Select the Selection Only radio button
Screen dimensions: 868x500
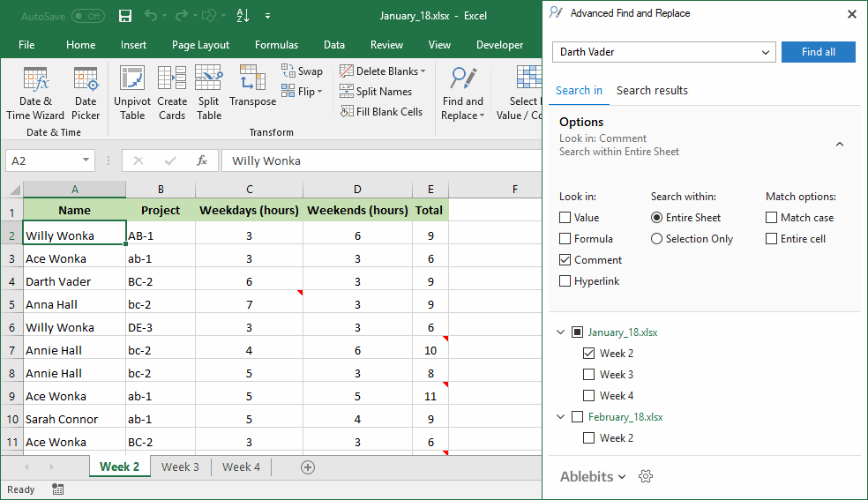point(656,239)
